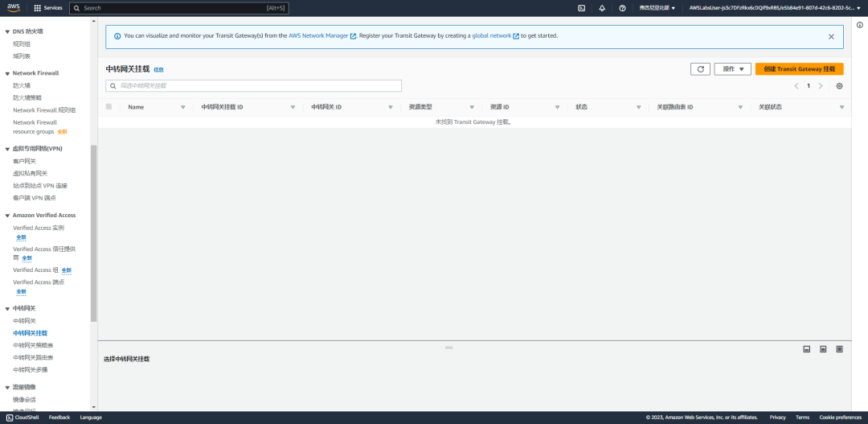868x424 pixels.
Task: Open the AWSLabsUser account menu
Action: [x=775, y=8]
